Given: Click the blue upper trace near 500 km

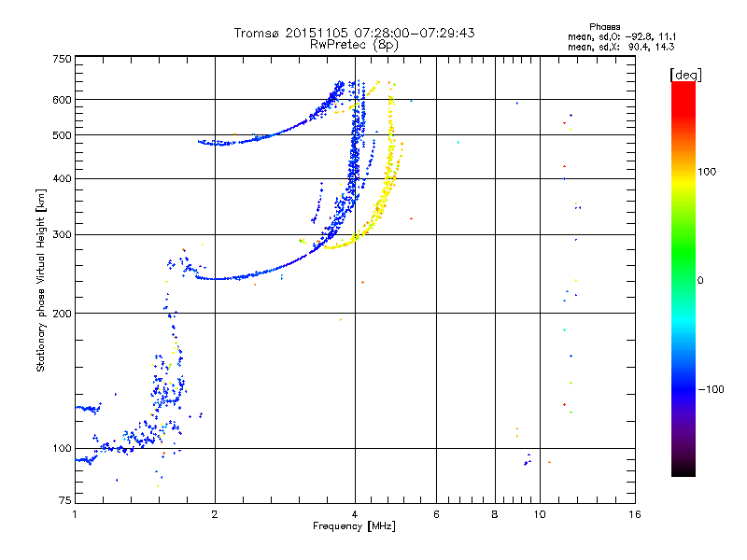Looking at the screenshot, I should click(272, 135).
